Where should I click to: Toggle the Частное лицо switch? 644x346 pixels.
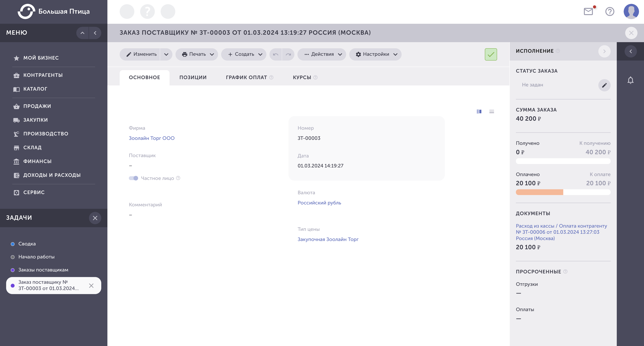click(x=133, y=178)
